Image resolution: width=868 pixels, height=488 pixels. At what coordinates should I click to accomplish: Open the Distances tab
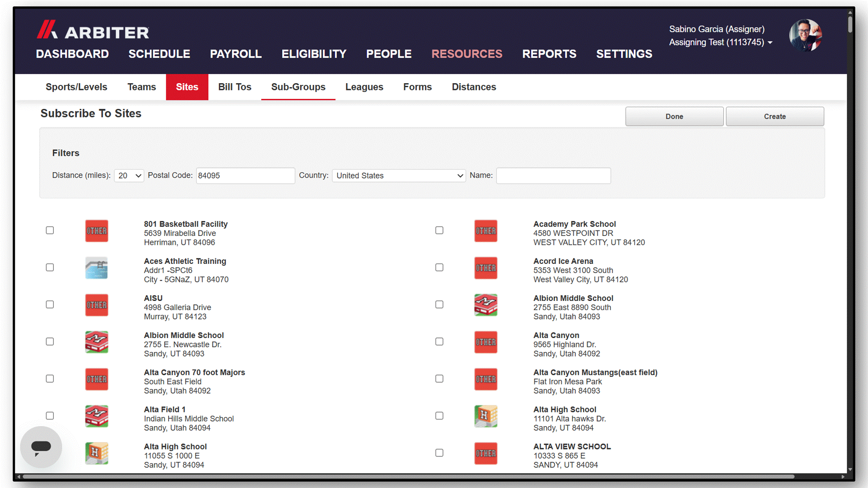474,87
